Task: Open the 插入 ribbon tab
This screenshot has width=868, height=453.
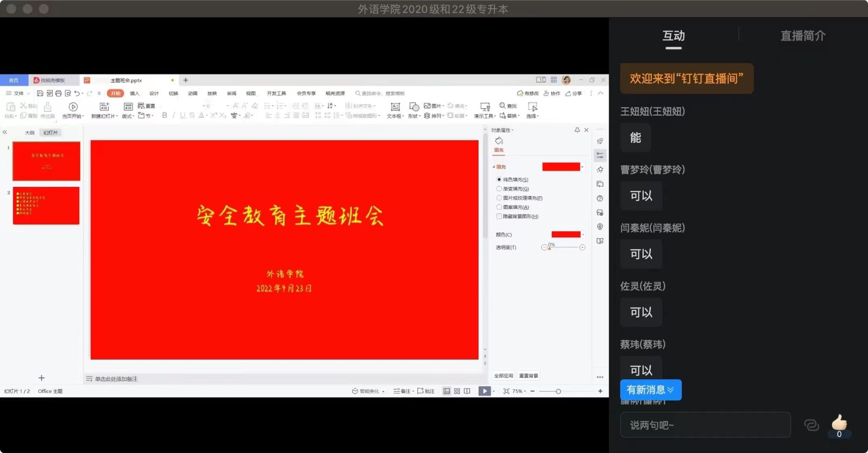Action: [134, 93]
